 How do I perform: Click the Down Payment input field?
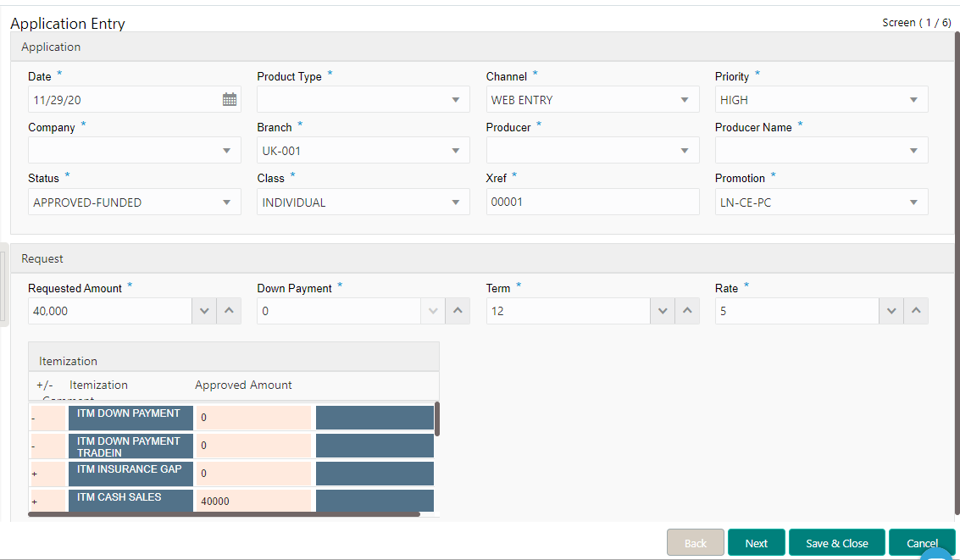(339, 311)
